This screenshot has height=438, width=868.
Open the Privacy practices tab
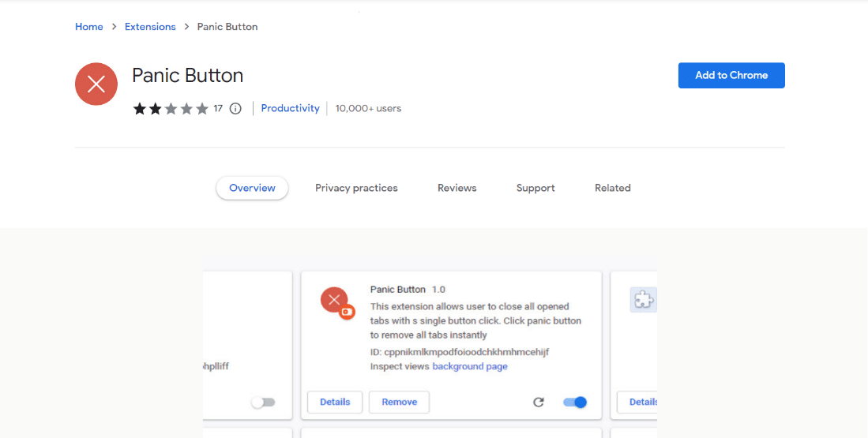[x=356, y=188]
